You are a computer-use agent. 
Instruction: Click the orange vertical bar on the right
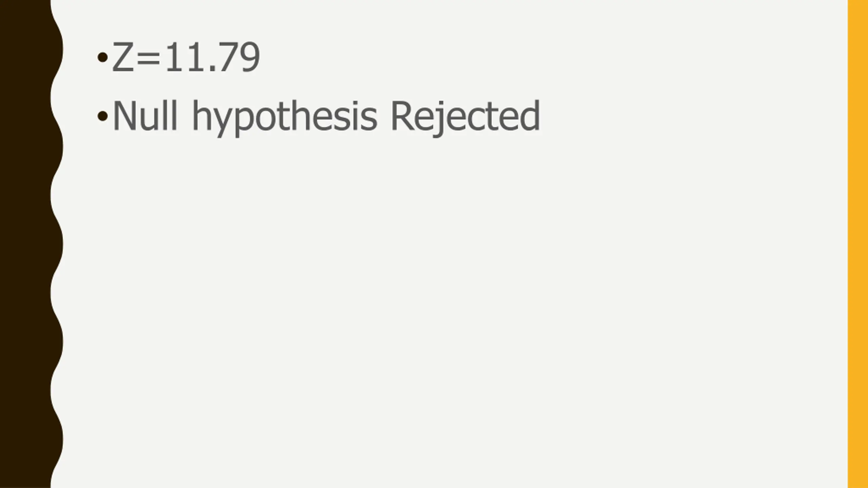(x=858, y=244)
